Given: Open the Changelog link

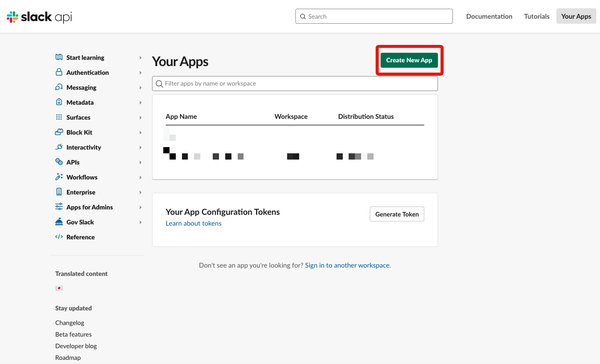Looking at the screenshot, I should tap(69, 323).
